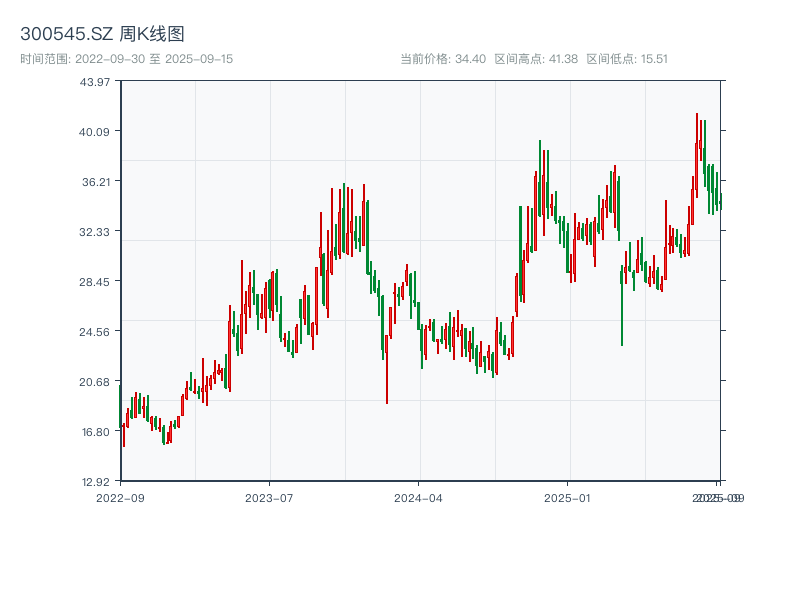Click the chart title 300545.SZ 周K线图
Viewport: 800px width, 600px height.
(102, 34)
